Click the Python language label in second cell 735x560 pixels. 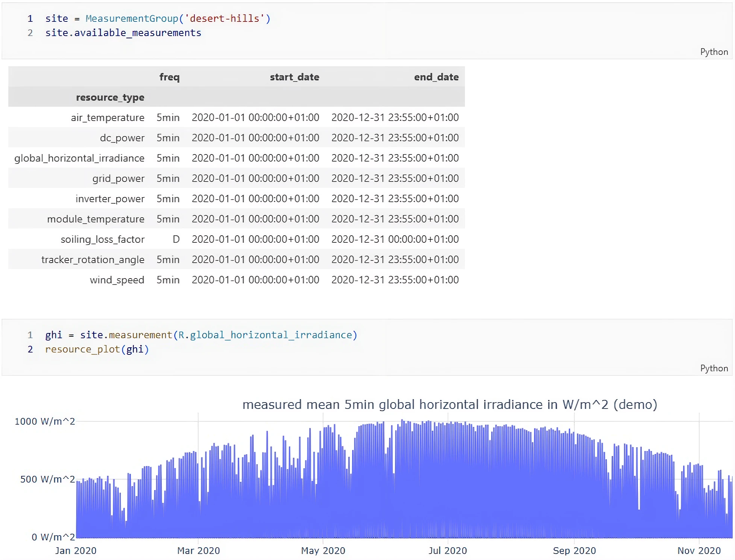(714, 368)
